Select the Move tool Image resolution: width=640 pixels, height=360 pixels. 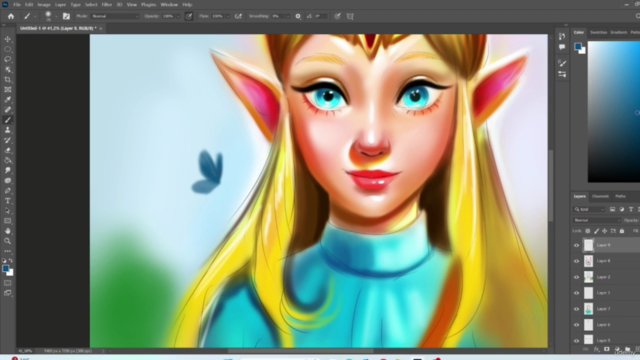click(8, 39)
